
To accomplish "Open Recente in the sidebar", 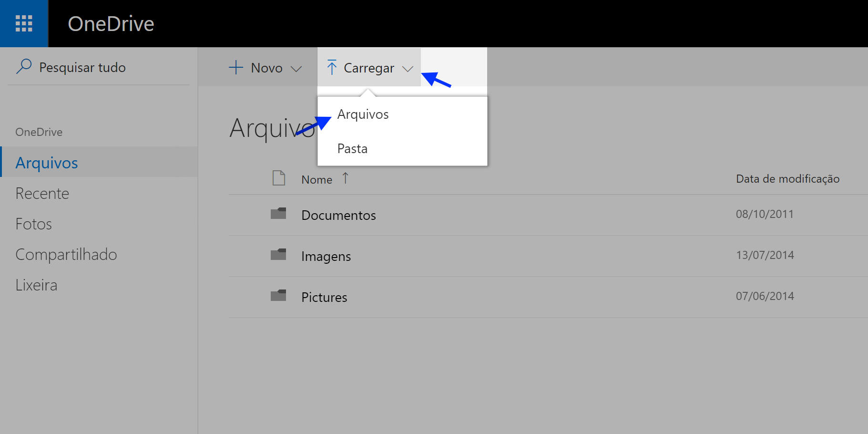I will coord(99,193).
